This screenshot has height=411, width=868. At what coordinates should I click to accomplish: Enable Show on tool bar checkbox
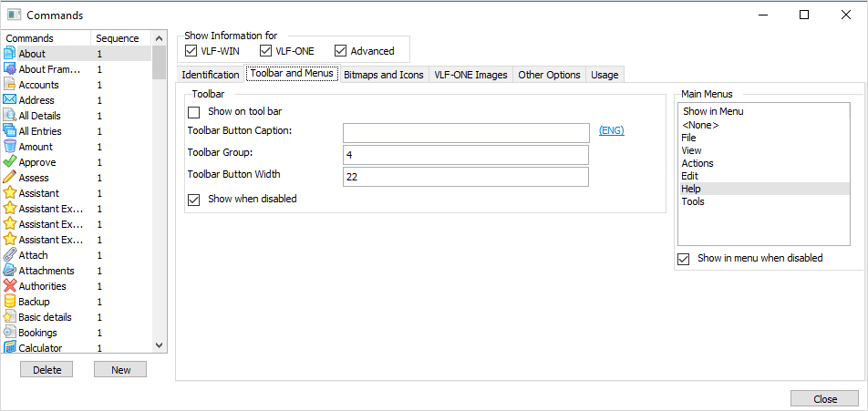[193, 112]
